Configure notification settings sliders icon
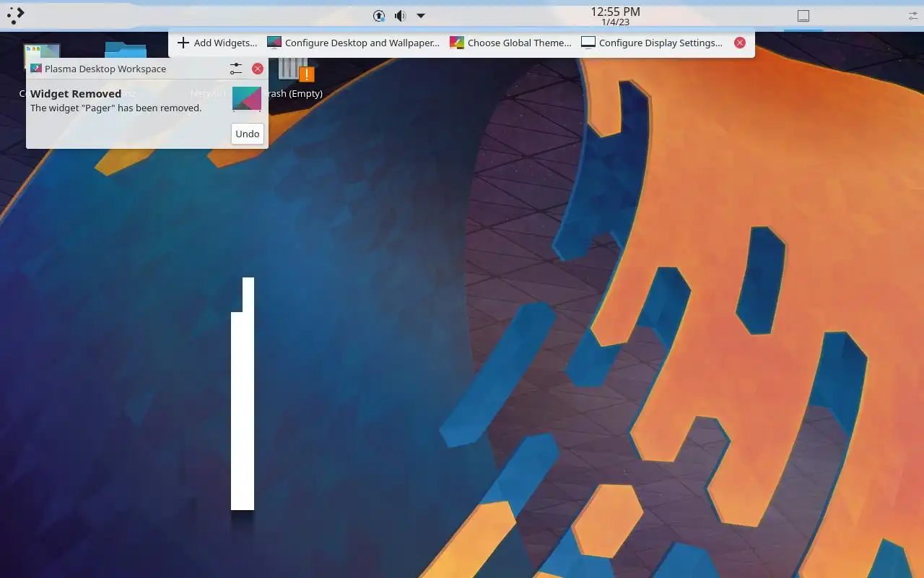This screenshot has height=578, width=924. coord(236,69)
